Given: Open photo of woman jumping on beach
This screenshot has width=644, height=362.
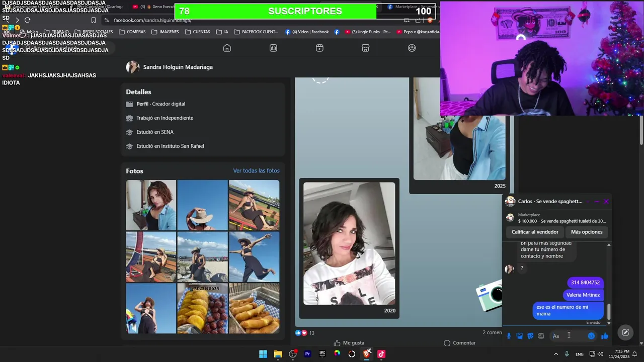Looking at the screenshot, I should [x=254, y=257].
